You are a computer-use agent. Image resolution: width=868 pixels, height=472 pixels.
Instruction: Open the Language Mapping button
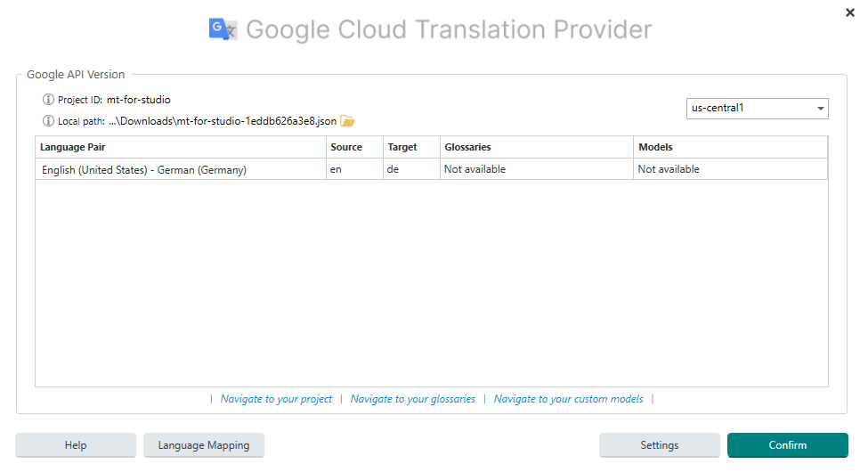pos(204,445)
